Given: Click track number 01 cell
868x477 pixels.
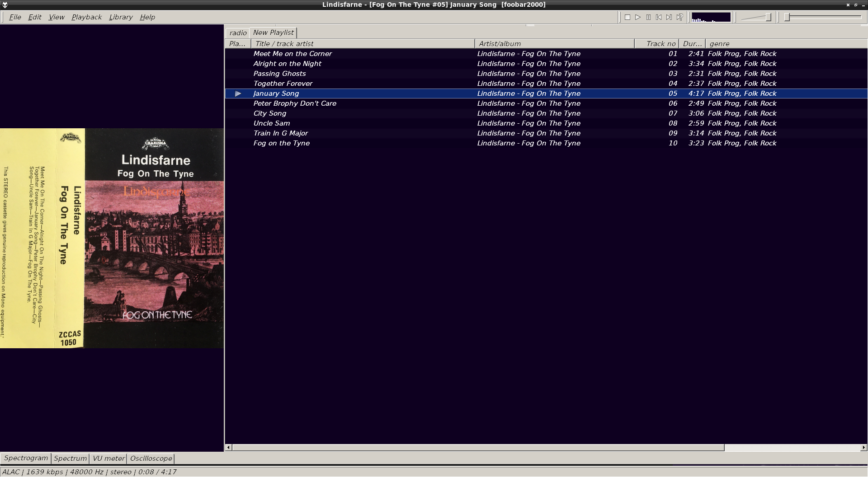Looking at the screenshot, I should point(673,54).
